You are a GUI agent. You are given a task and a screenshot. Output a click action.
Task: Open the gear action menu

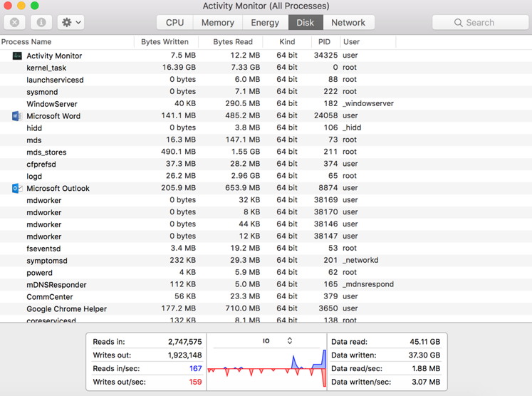coord(71,23)
